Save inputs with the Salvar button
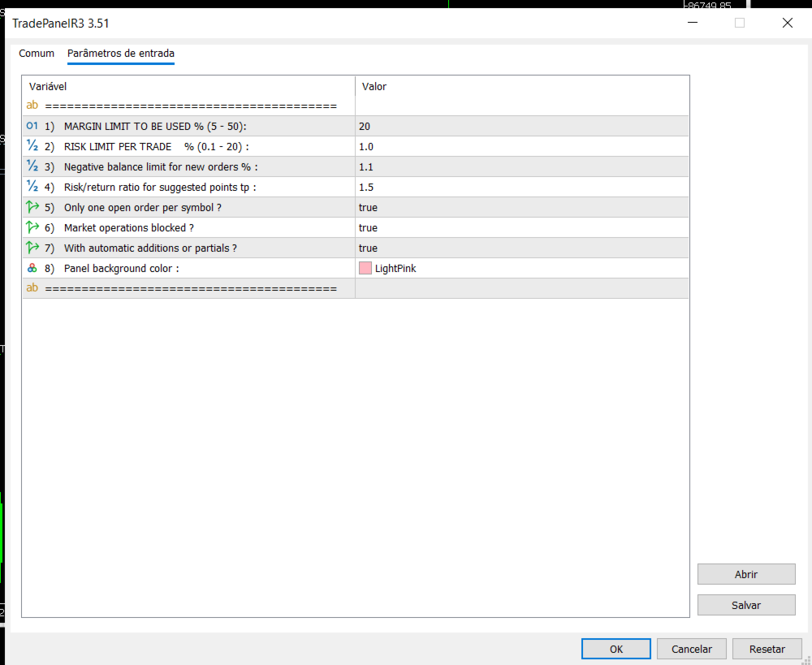The height and width of the screenshot is (665, 812). pos(746,605)
